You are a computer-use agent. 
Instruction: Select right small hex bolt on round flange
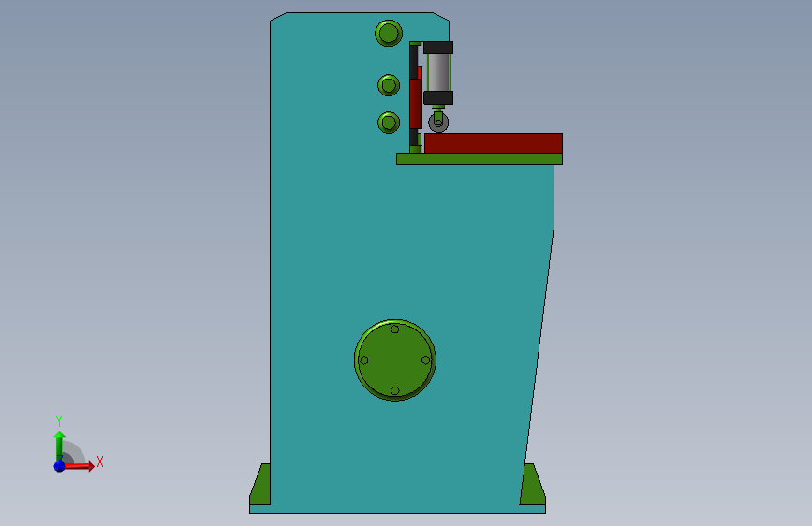click(x=426, y=359)
